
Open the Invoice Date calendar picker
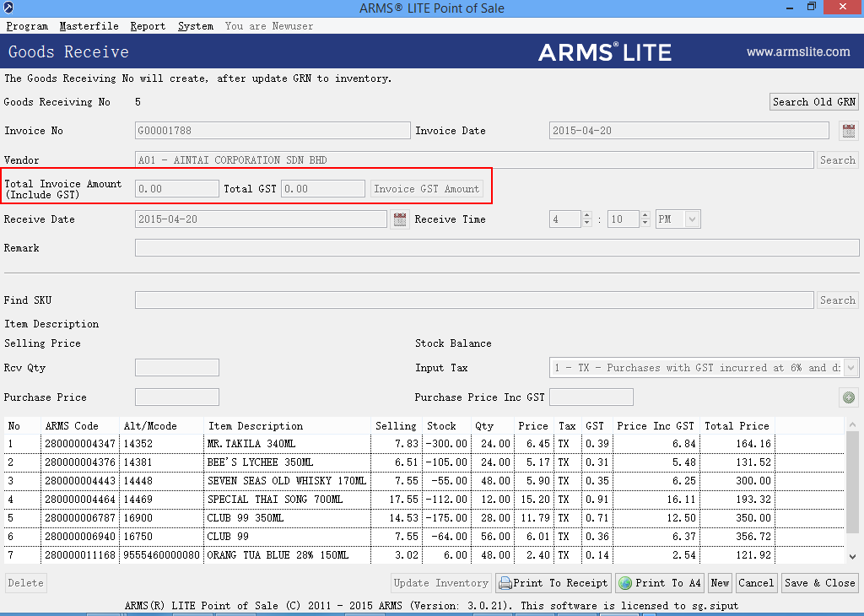click(x=849, y=131)
